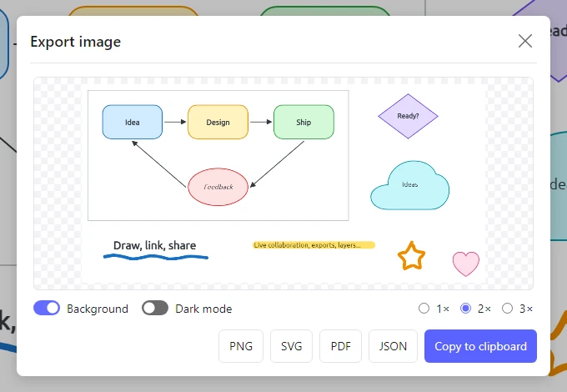Click the 'Export image' dialog title

tap(76, 42)
